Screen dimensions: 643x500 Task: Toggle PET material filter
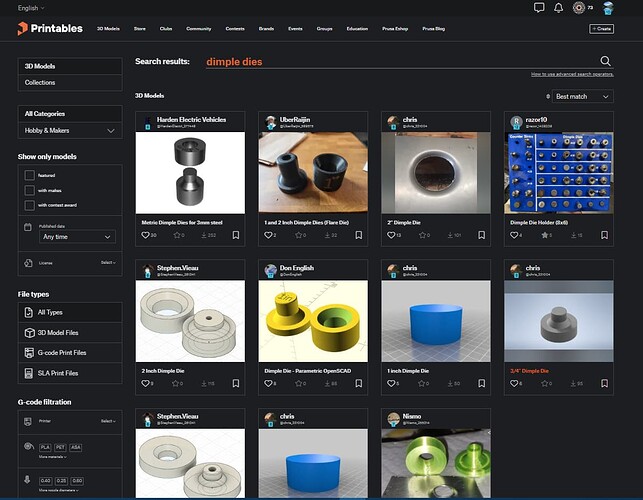pos(60,447)
